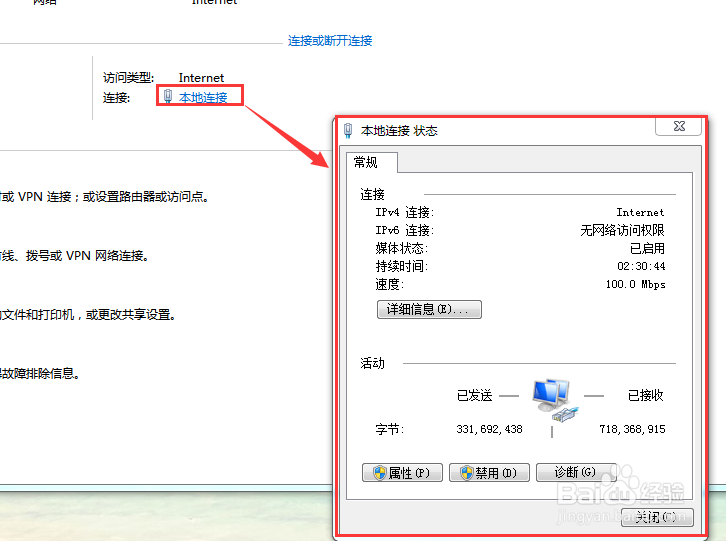The height and width of the screenshot is (541, 726).
Task: Click the dialog title bar network icon
Action: [348, 131]
